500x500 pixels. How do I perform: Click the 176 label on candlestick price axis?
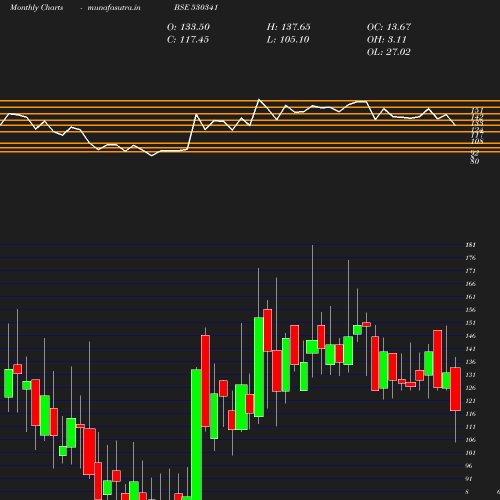(x=470, y=258)
